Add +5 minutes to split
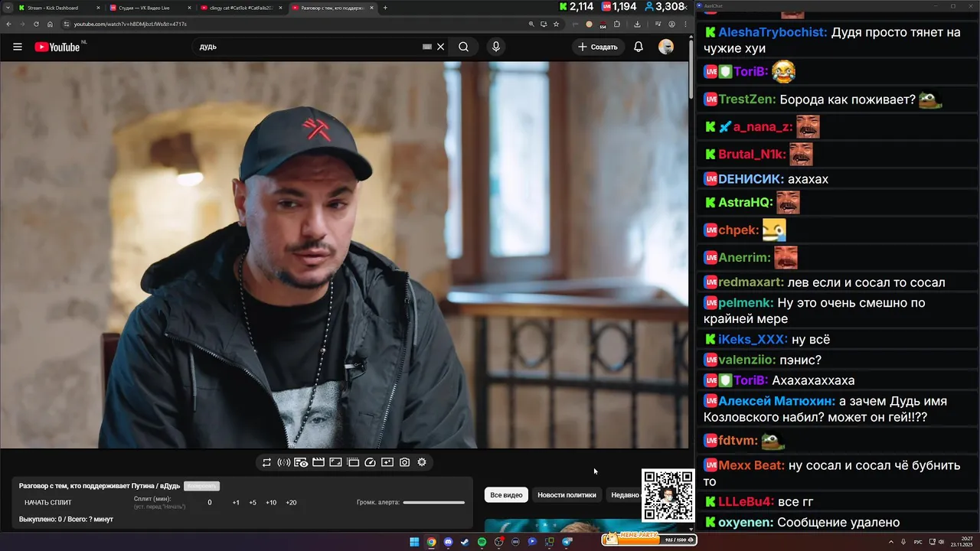This screenshot has height=551, width=980. pyautogui.click(x=253, y=503)
